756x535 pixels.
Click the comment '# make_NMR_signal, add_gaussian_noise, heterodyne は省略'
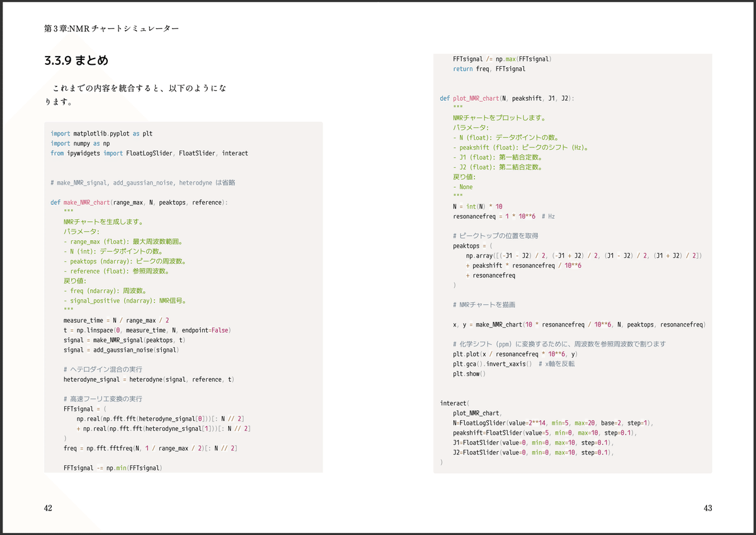(143, 183)
